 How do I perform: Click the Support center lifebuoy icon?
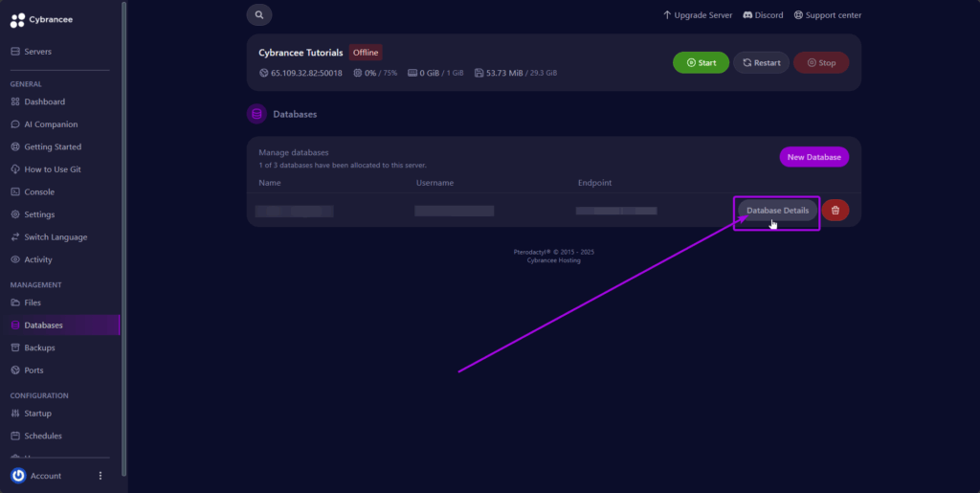click(798, 15)
